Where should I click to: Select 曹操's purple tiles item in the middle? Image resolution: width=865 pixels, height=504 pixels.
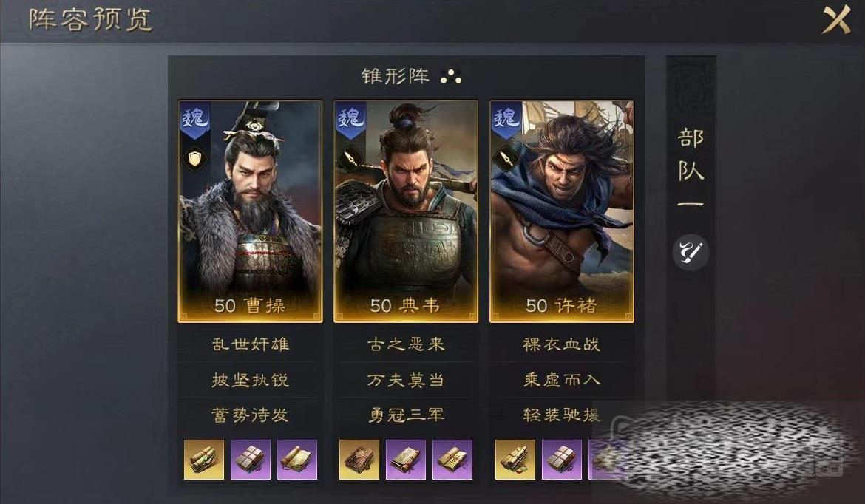coord(251,460)
